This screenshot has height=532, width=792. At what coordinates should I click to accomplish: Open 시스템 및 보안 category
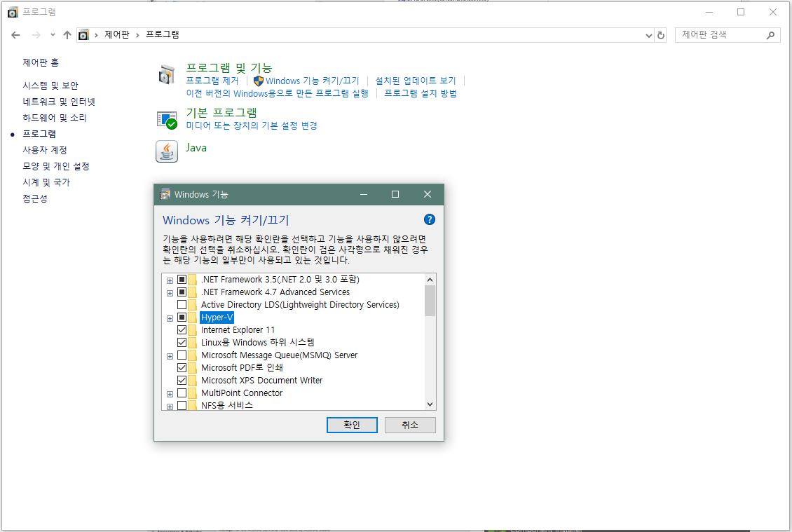(50, 86)
